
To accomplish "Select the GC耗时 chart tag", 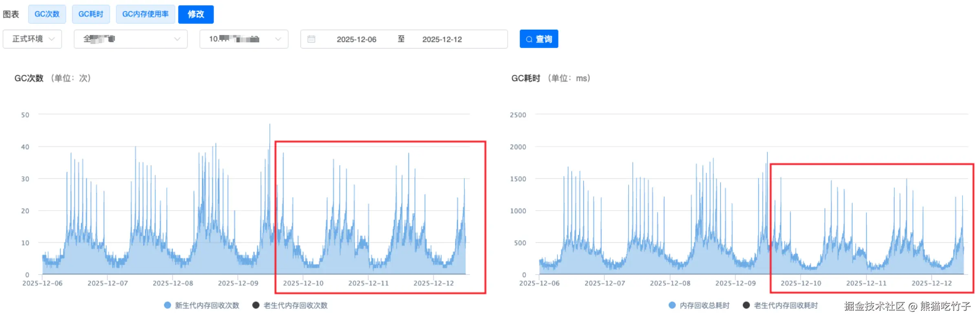I will 91,14.
